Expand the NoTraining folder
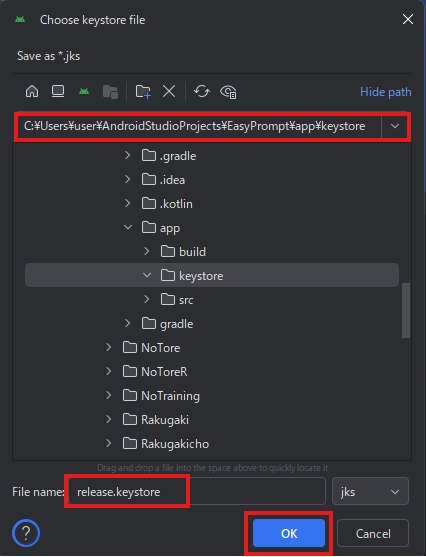The width and height of the screenshot is (426, 557). [109, 395]
